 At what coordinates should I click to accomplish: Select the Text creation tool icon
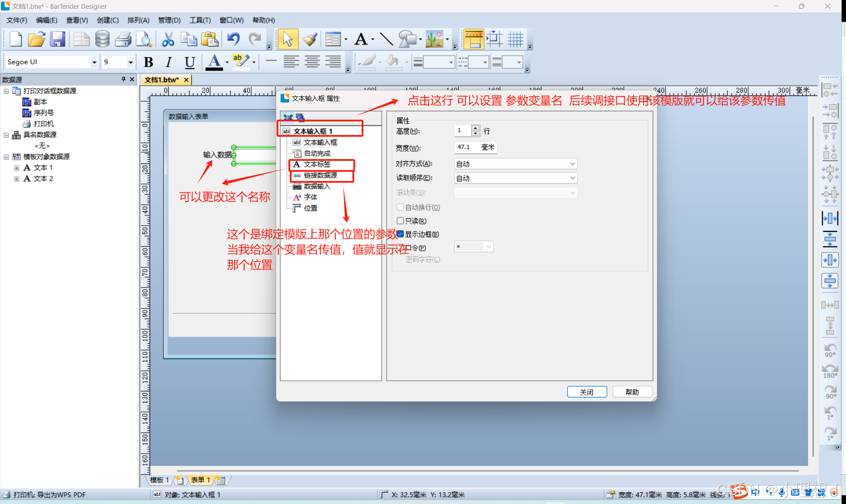(x=361, y=39)
